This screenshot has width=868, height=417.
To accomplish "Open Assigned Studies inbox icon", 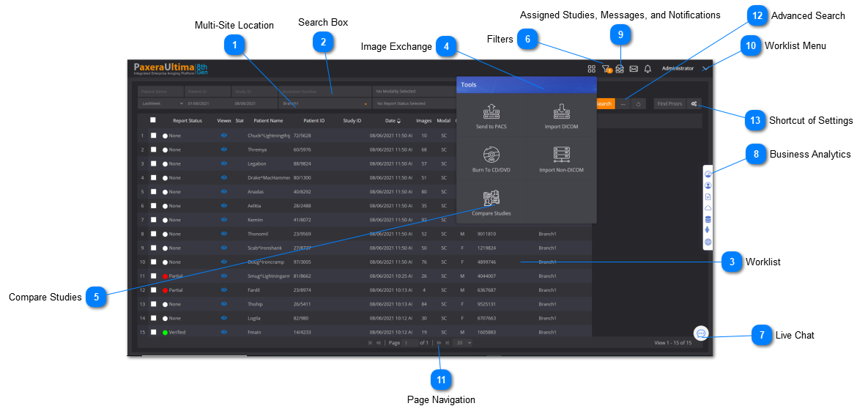I will (x=620, y=69).
